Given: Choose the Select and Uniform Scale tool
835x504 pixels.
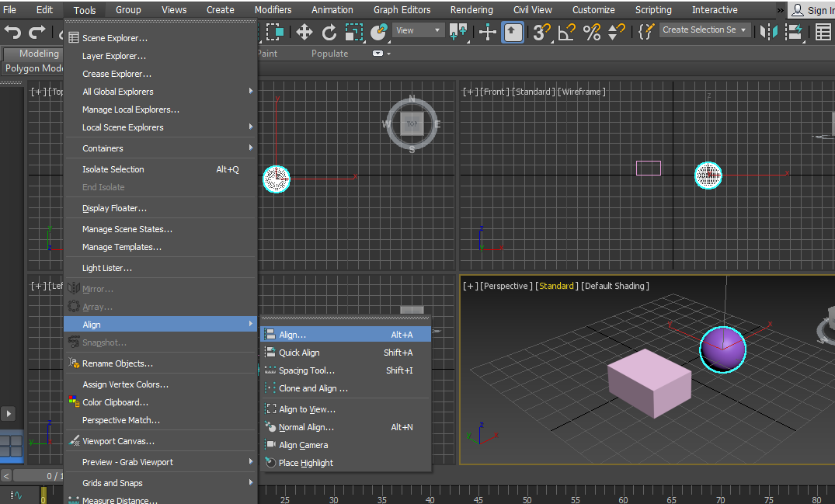Looking at the screenshot, I should [354, 32].
